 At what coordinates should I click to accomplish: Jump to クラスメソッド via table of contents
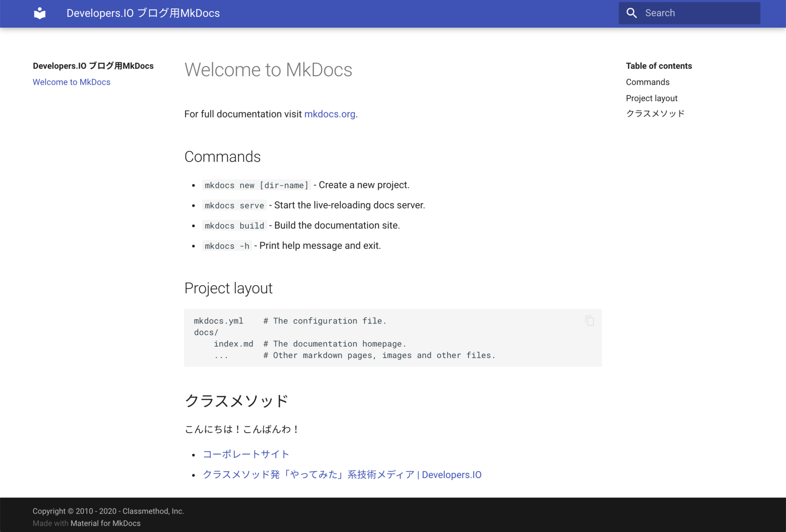[x=655, y=113]
